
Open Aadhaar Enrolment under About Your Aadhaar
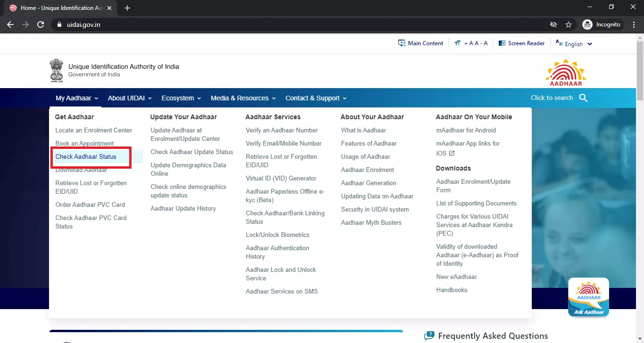[367, 170]
